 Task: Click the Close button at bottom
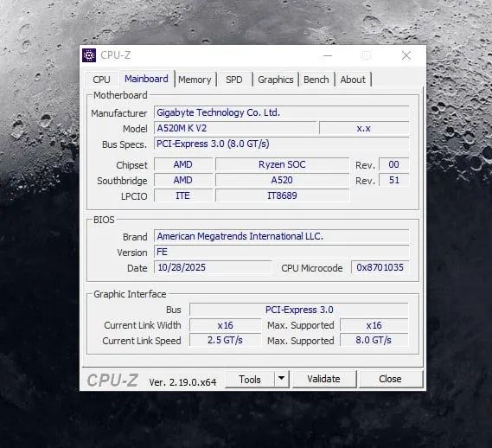click(390, 379)
